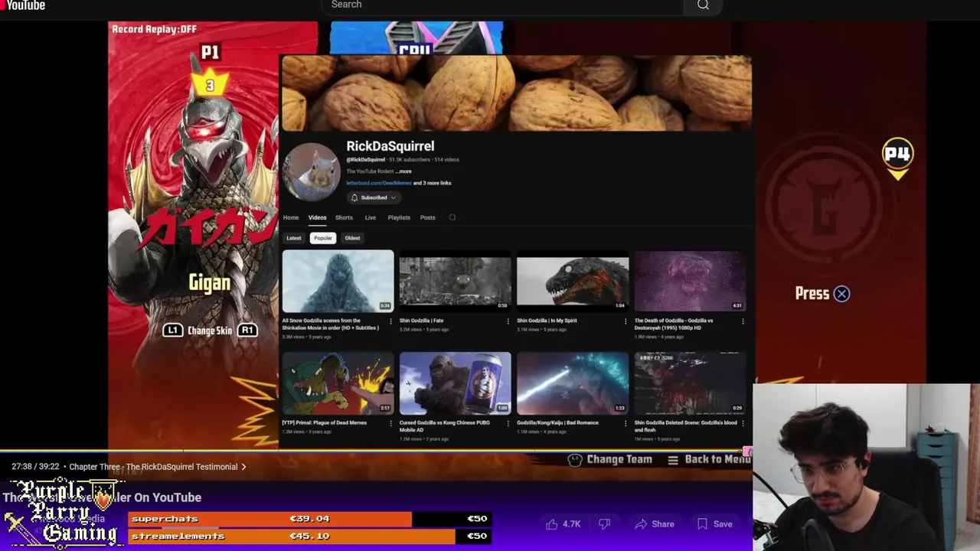Open the Subscribed notification dropdown

[x=374, y=197]
